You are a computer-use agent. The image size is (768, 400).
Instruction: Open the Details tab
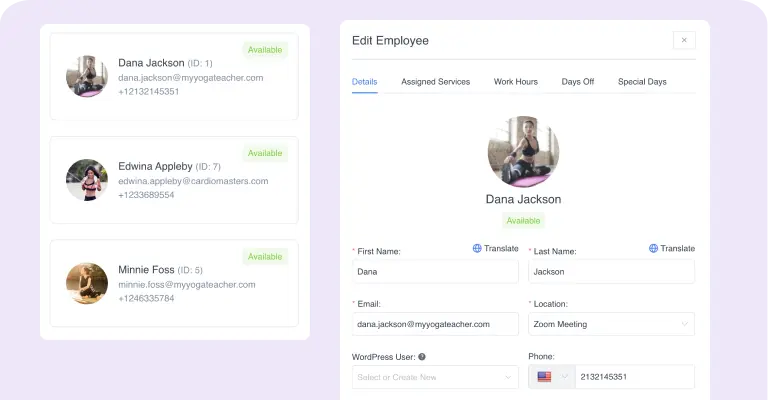[364, 82]
